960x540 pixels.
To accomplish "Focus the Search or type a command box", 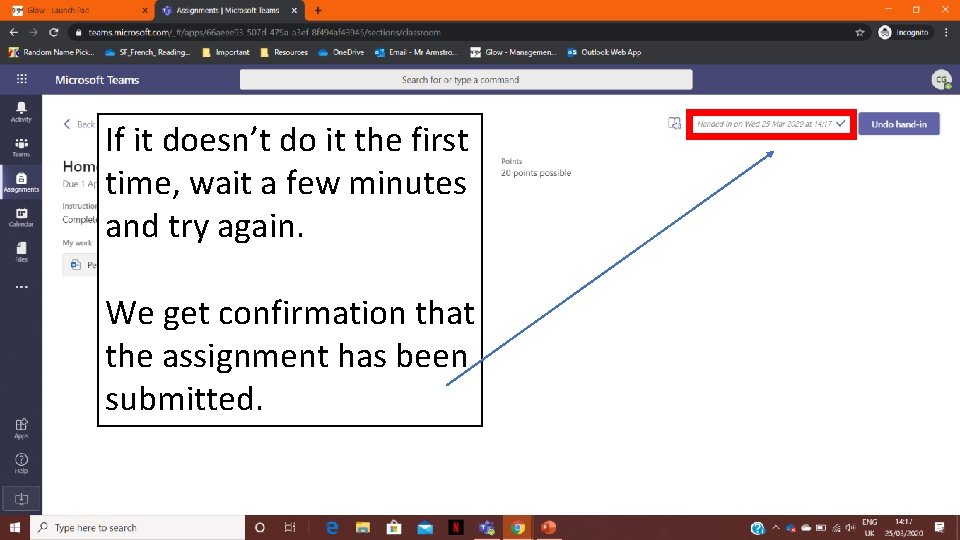I will click(466, 80).
